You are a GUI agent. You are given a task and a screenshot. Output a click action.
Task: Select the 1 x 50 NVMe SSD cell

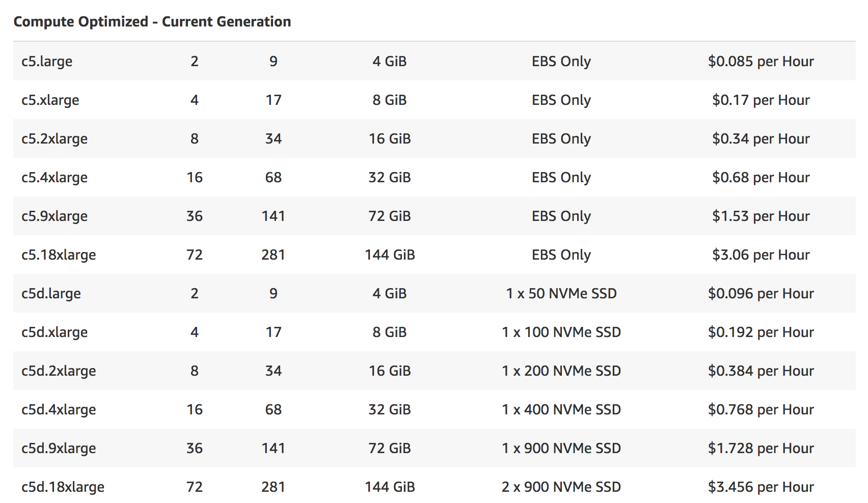[x=561, y=294]
